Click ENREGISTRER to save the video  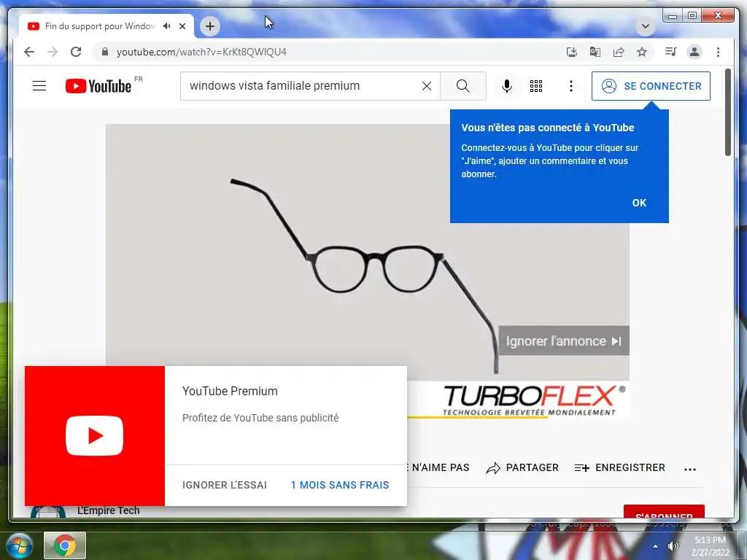tap(619, 468)
